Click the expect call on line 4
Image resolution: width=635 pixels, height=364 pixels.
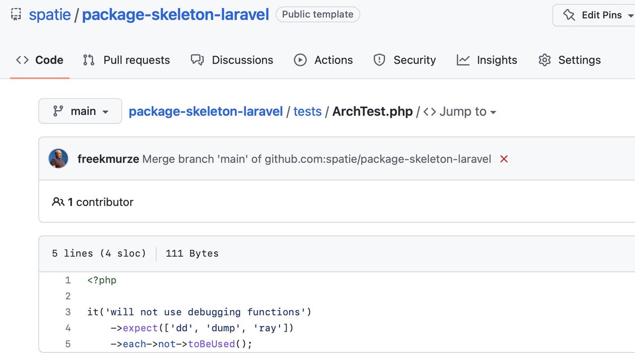point(140,328)
